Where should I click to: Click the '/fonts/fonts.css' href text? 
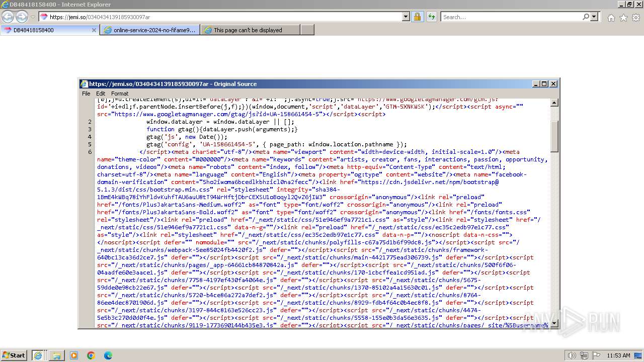[x=499, y=212]
